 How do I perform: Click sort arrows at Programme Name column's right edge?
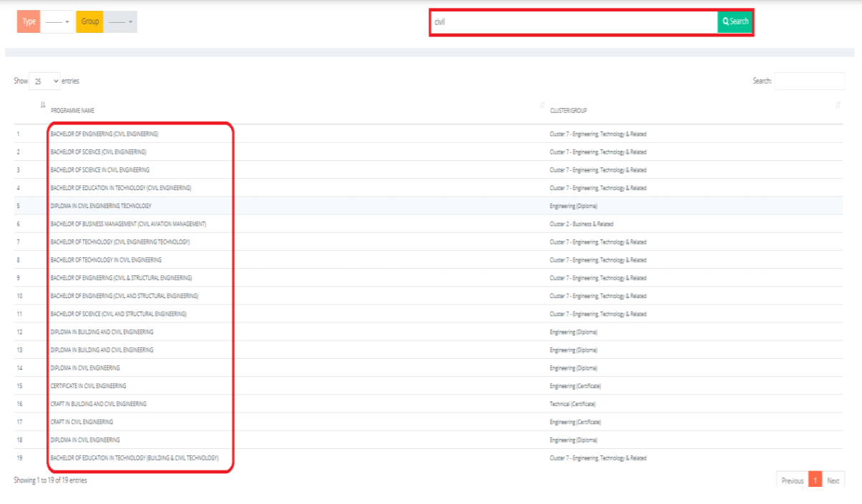tap(542, 106)
